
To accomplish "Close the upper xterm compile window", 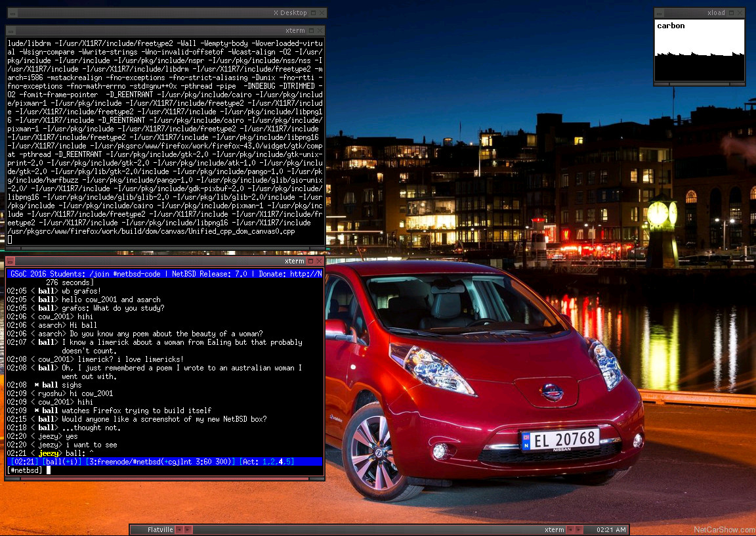I will pos(320,31).
